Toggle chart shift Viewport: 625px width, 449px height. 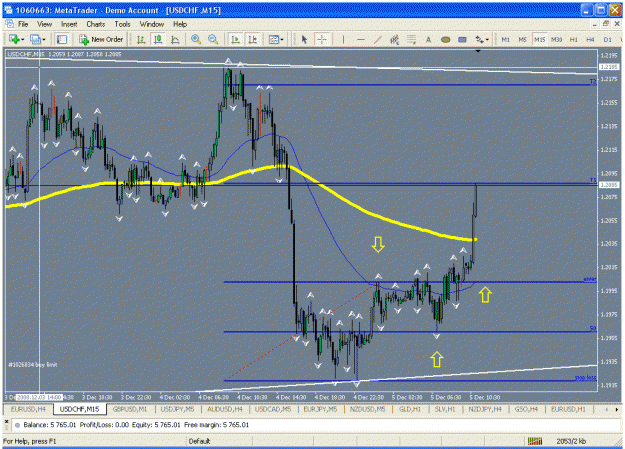[253, 39]
